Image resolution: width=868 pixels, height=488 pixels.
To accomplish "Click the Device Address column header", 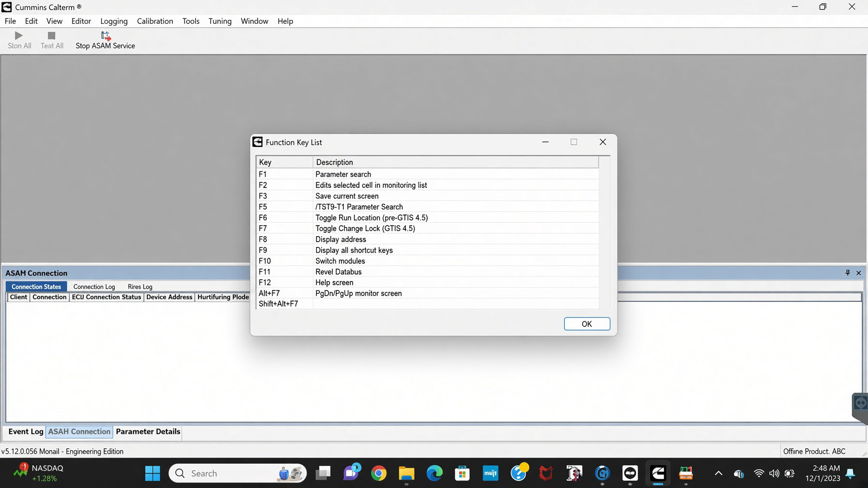I will tap(170, 297).
